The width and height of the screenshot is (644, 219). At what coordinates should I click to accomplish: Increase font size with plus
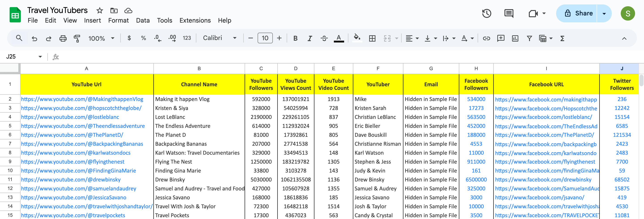click(279, 38)
